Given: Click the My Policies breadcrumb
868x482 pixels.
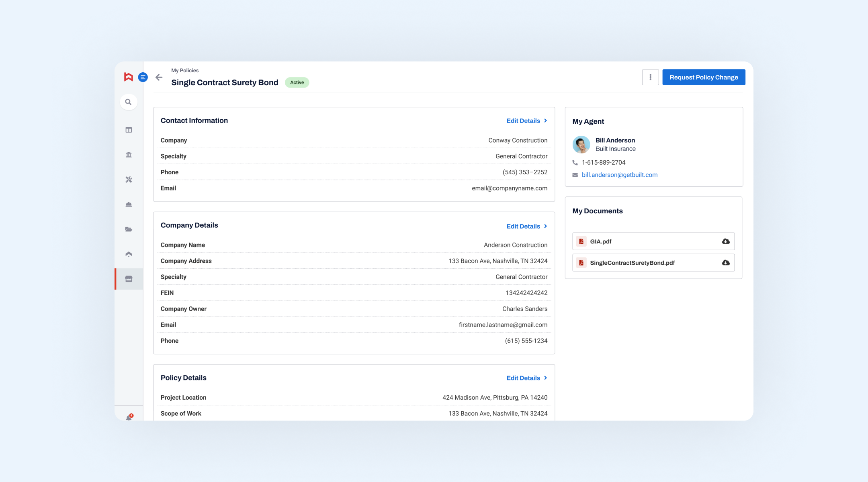Looking at the screenshot, I should [185, 70].
